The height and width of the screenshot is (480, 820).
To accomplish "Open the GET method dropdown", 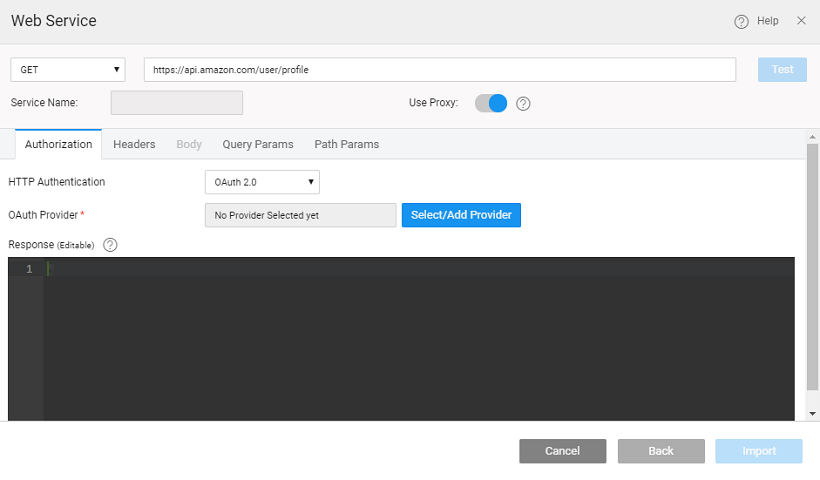I will (68, 69).
